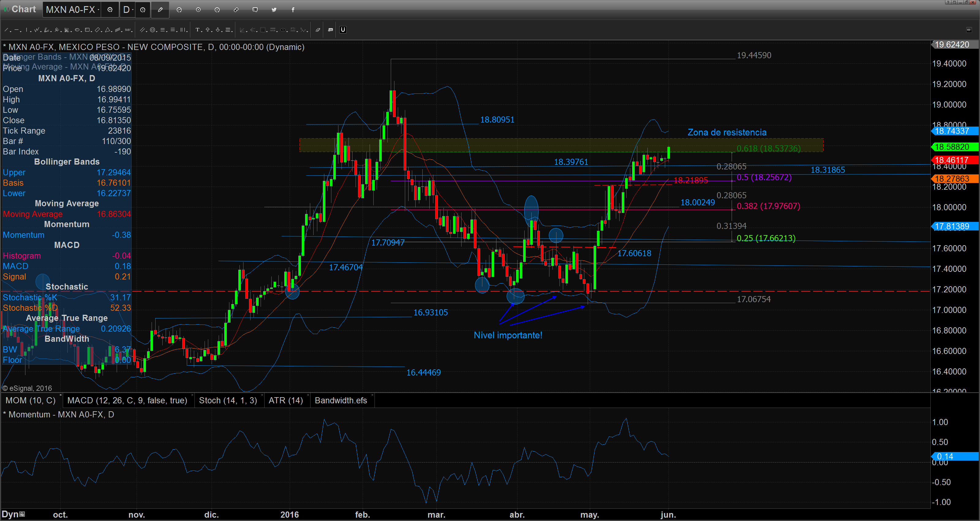980x521 pixels.
Task: Toggle the magnet snap mode button
Action: click(x=343, y=30)
